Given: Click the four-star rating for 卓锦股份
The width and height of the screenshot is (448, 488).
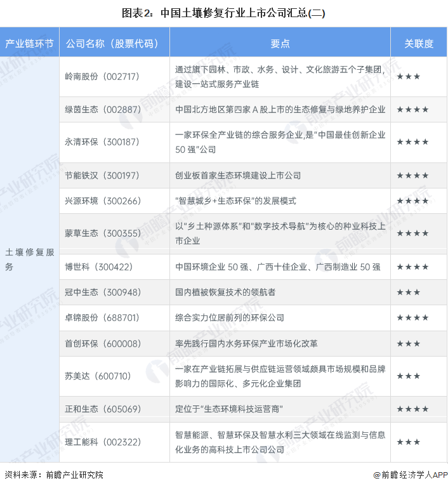Looking at the screenshot, I should [x=412, y=318].
